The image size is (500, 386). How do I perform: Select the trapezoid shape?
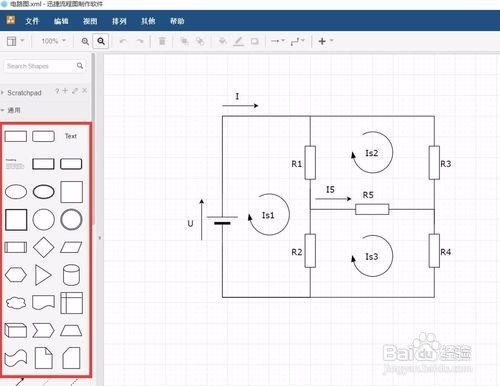pos(71,331)
